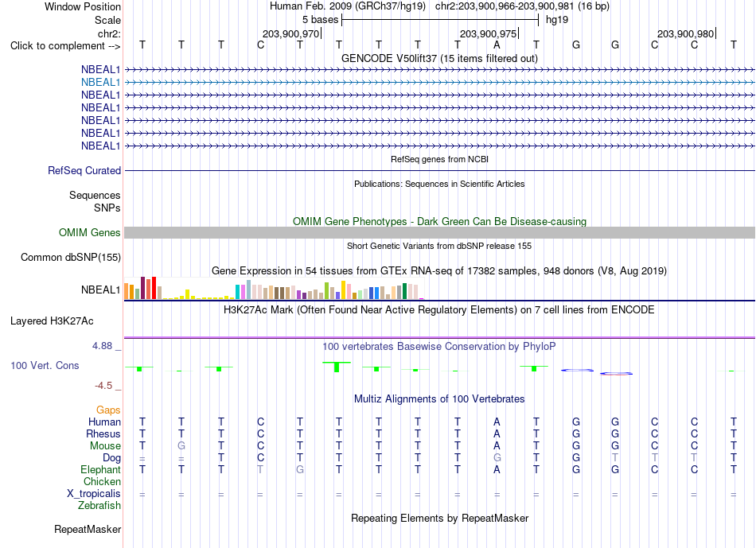Click the Rhesus species label
The image size is (756, 548).
point(103,433)
